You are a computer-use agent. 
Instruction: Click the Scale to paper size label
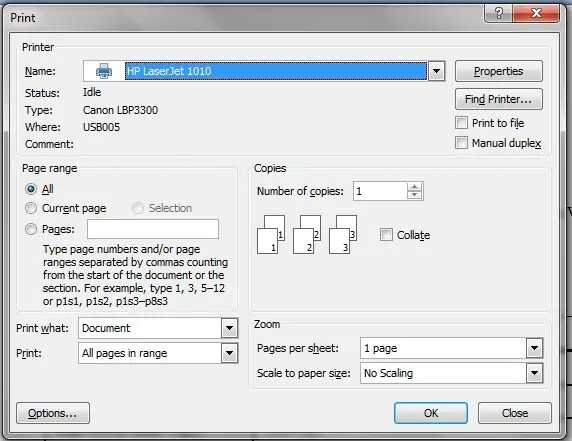click(304, 373)
